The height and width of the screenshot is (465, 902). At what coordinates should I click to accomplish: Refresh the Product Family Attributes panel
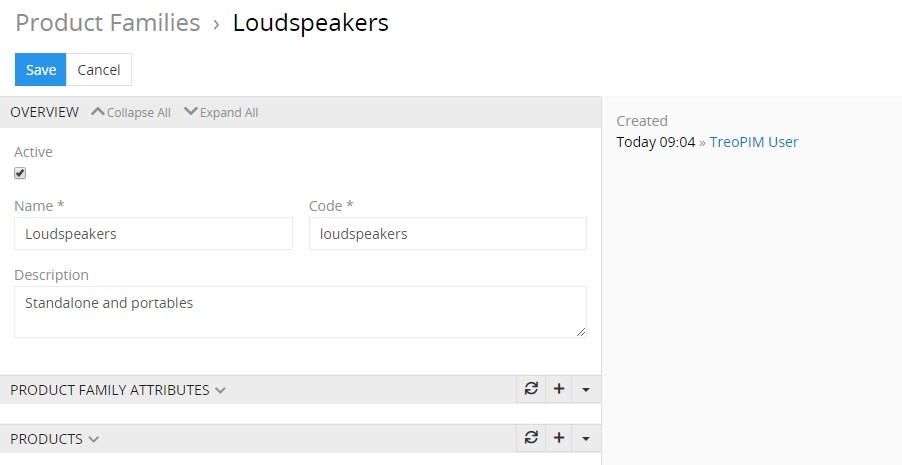(530, 390)
